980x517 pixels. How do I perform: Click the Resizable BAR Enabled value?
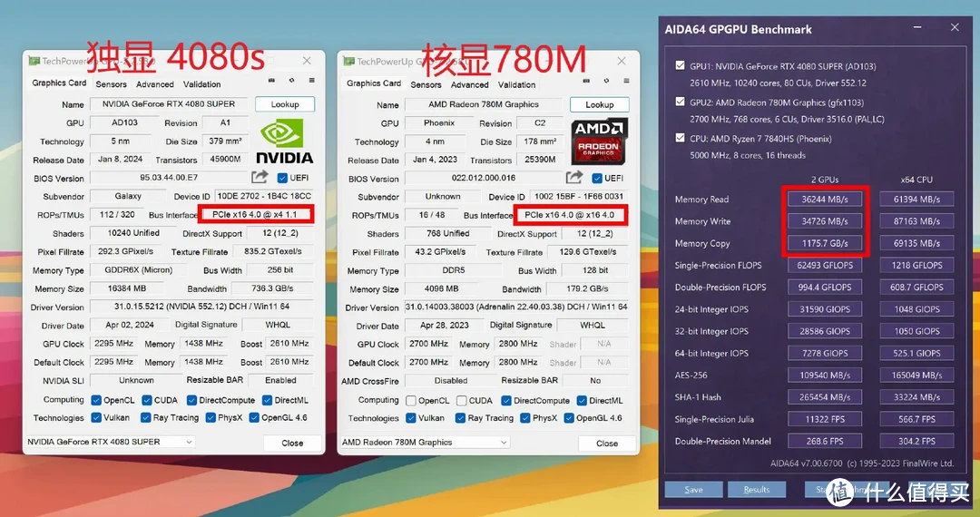coord(280,380)
